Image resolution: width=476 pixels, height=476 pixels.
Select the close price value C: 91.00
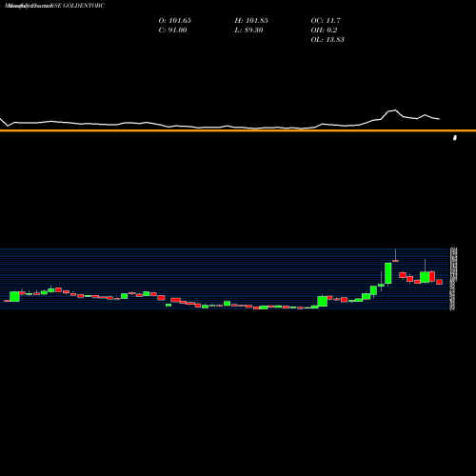coord(172,30)
